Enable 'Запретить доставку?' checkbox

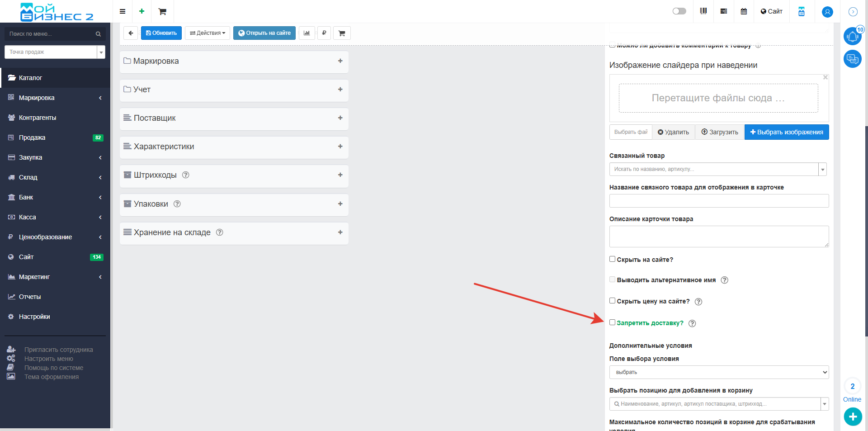coord(613,322)
